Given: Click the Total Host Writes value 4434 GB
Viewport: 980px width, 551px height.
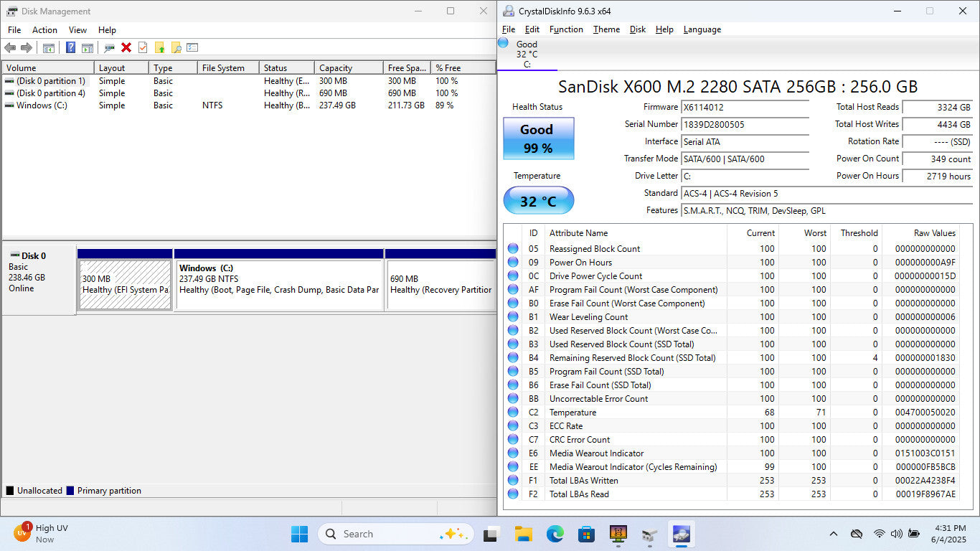Looking at the screenshot, I should point(938,124).
